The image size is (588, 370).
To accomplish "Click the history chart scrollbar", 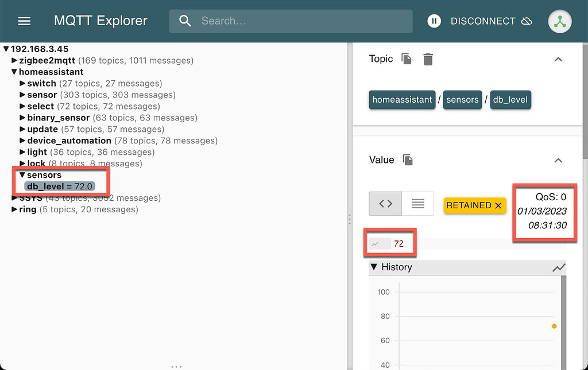I will [x=563, y=322].
